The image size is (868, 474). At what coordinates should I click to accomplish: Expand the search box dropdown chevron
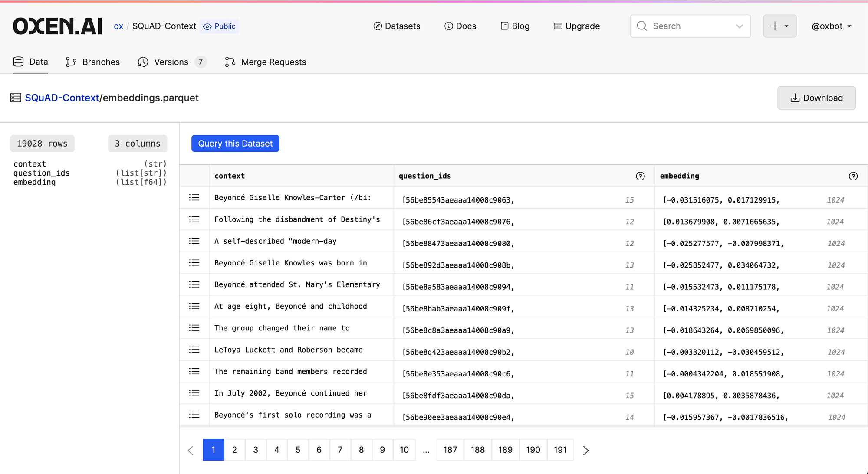(740, 26)
